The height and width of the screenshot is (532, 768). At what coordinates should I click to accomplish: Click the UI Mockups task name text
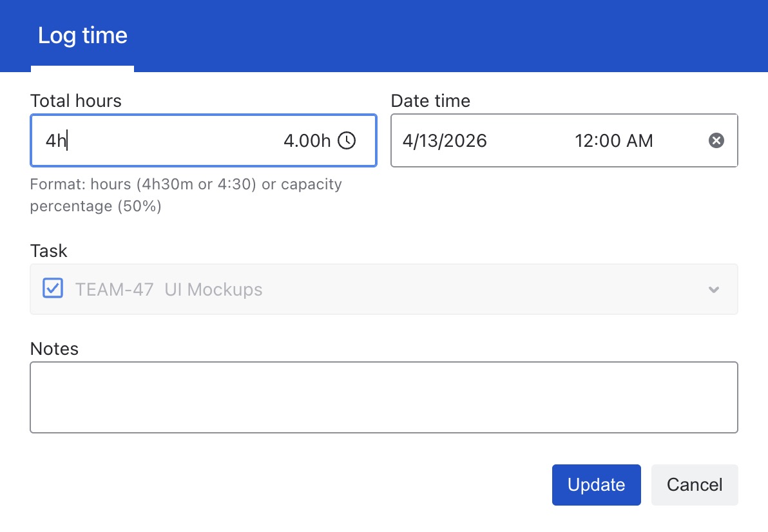[213, 289]
